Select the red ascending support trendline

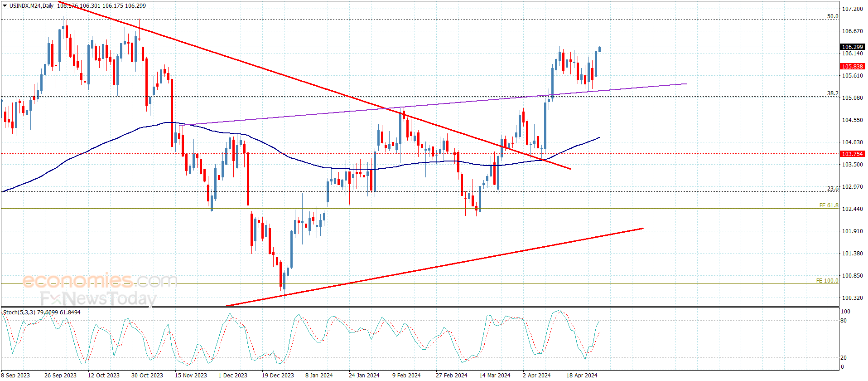coord(434,267)
